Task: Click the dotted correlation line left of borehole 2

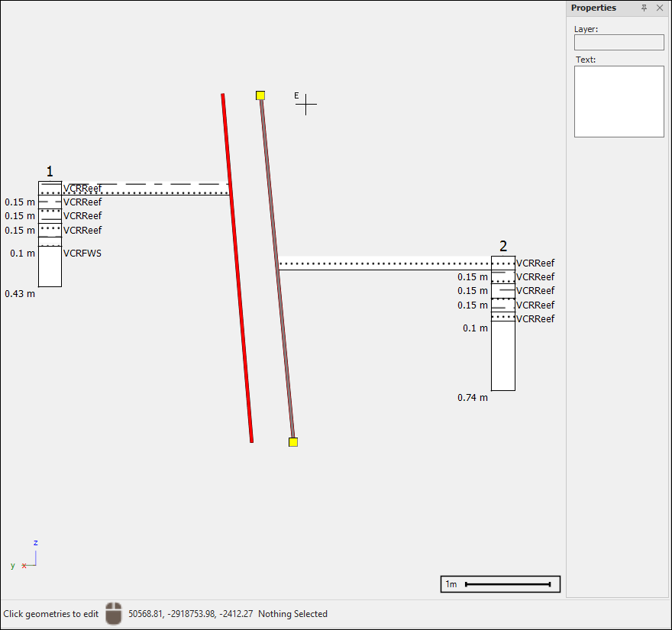Action: pyautogui.click(x=382, y=264)
